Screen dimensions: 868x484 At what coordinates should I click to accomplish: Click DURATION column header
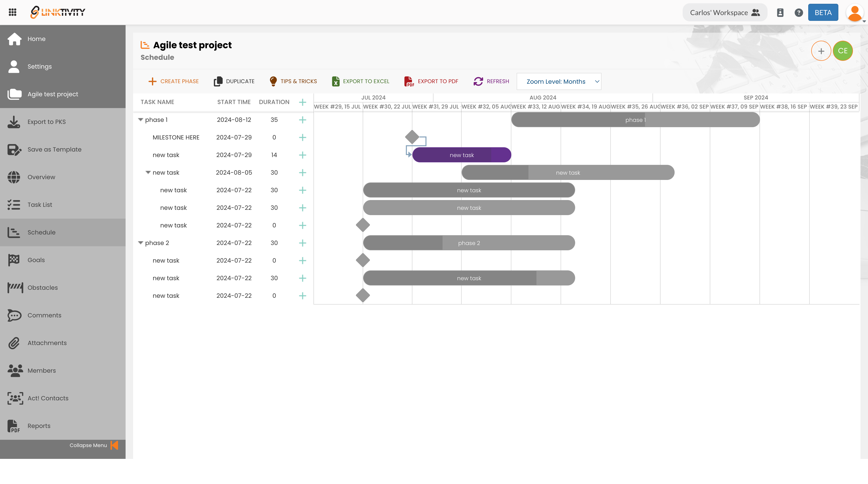[274, 102]
